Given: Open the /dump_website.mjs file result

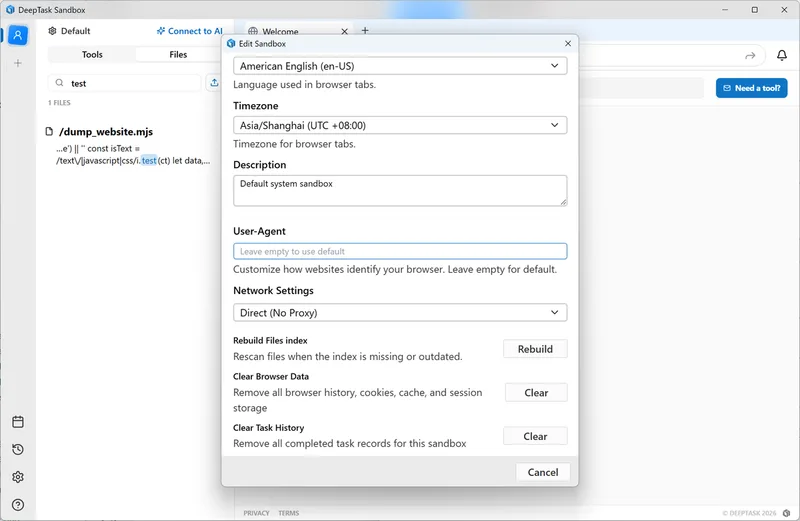Looking at the screenshot, I should coord(105,132).
